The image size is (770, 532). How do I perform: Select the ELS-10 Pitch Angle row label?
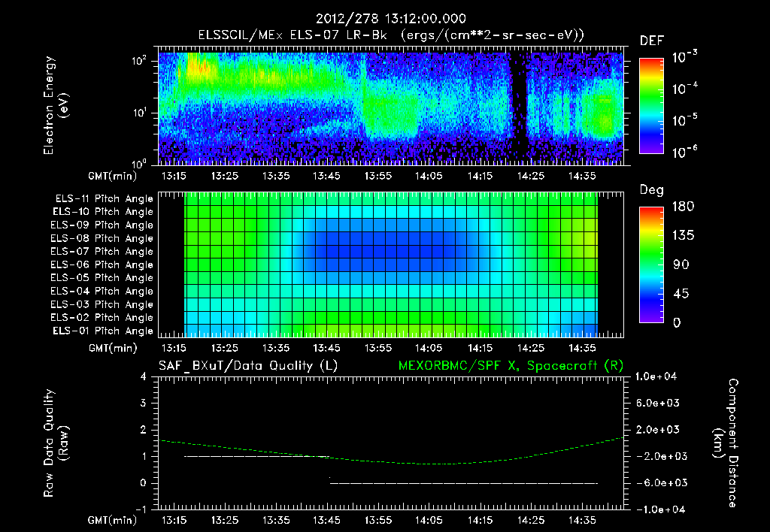coord(103,212)
